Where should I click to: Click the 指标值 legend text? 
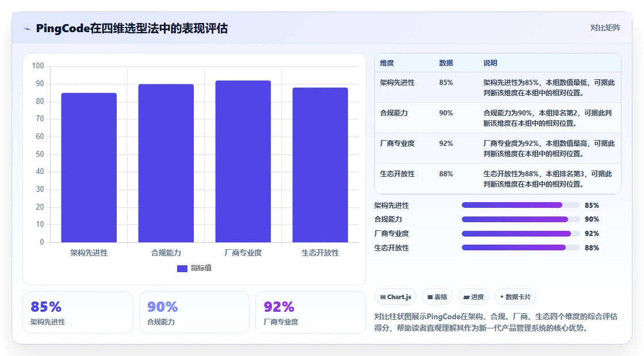point(201,268)
